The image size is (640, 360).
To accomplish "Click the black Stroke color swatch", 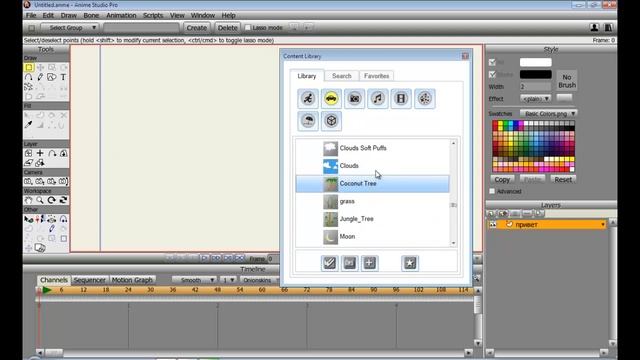I will coord(536,75).
